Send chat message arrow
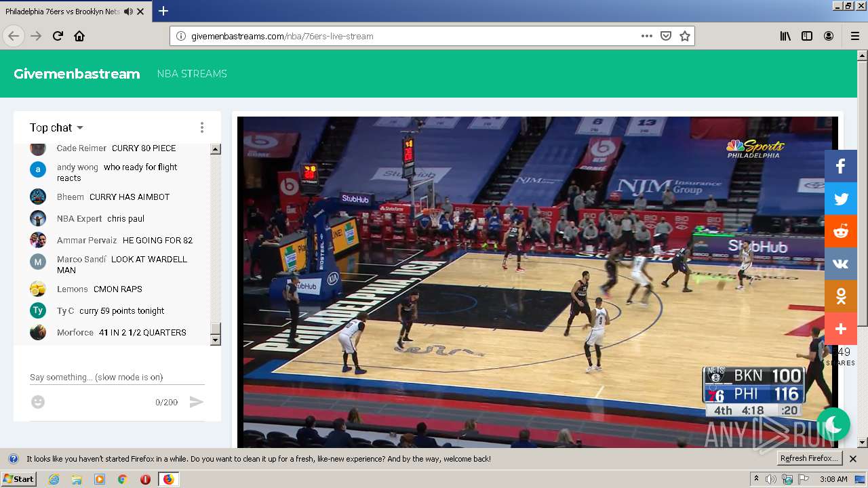868x488 pixels. pyautogui.click(x=196, y=402)
